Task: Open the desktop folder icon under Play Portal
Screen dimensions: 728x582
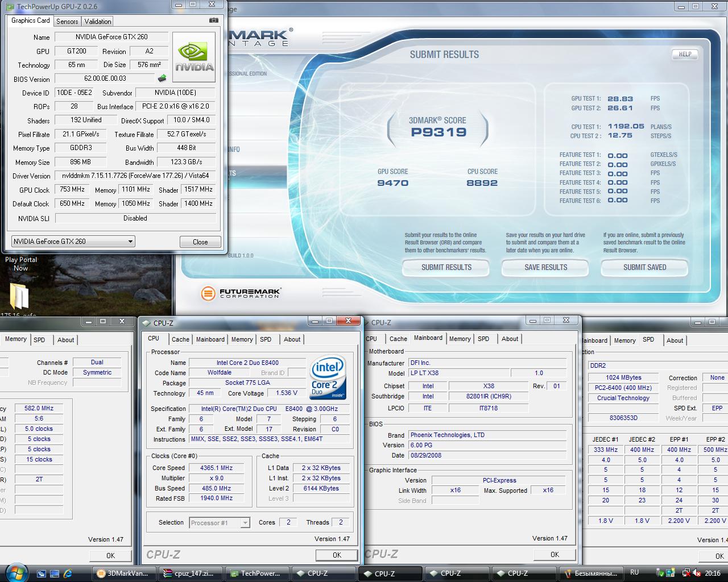Action: pos(19,296)
